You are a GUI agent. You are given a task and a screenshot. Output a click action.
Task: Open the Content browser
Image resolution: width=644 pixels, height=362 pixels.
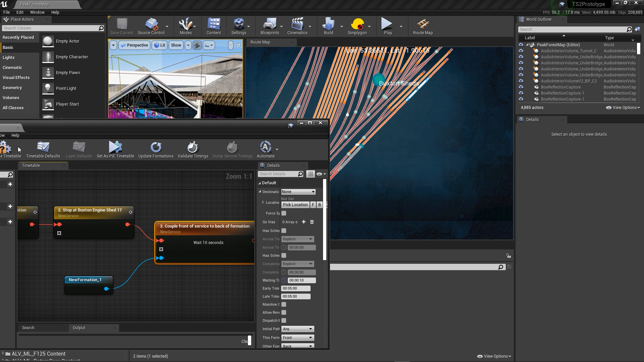coord(214,26)
